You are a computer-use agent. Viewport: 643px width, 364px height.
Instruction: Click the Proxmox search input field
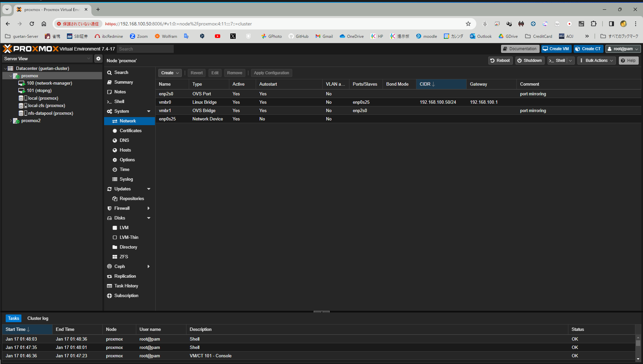point(145,49)
